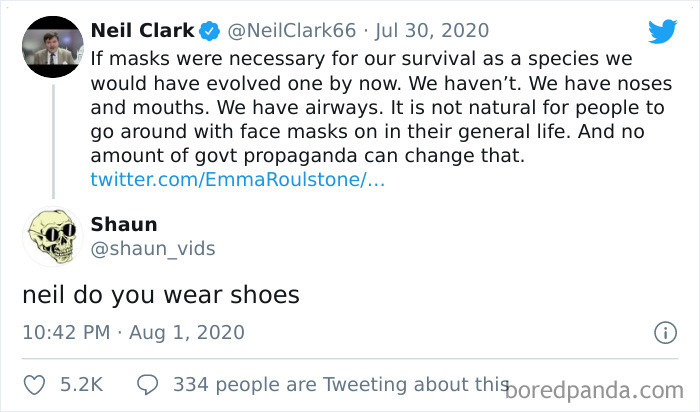Open the @shaun_vids handle
The image size is (700, 412).
pyautogui.click(x=152, y=248)
